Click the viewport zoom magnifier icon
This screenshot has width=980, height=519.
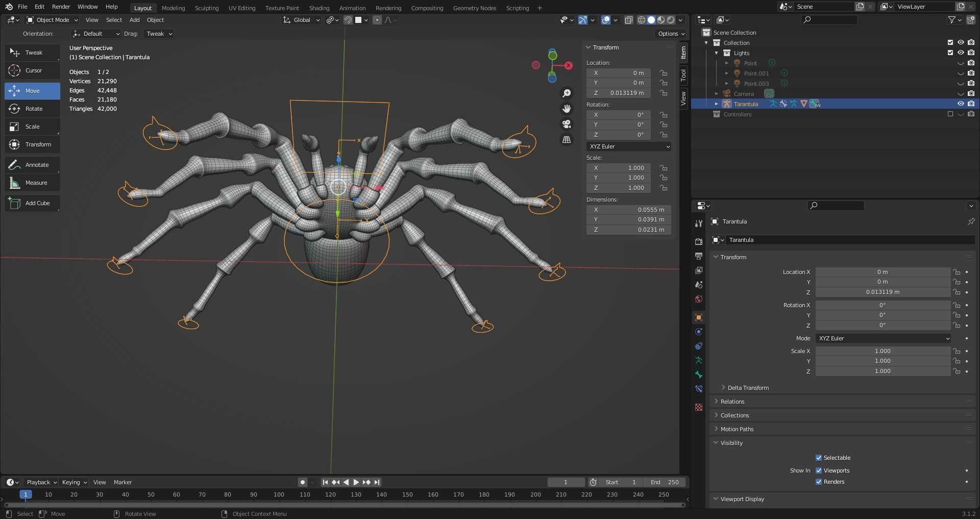coord(567,93)
